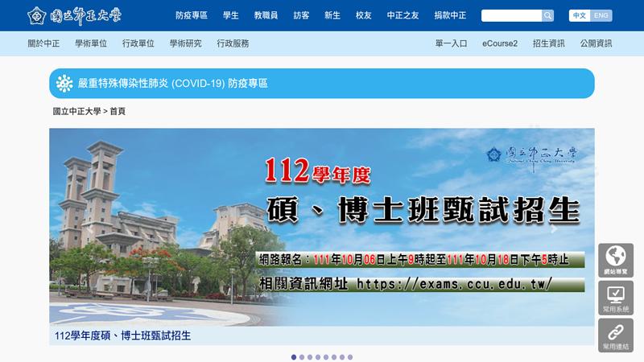Open the 校友 menu item
Screen dimensions: 644x362
(364, 15)
